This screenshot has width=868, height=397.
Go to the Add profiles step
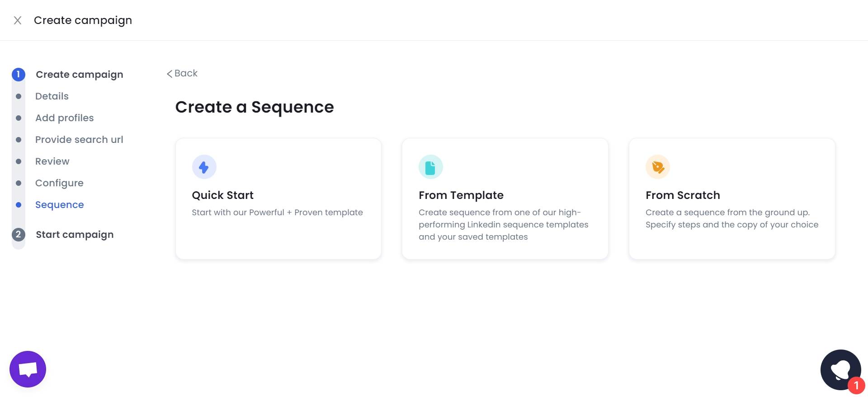[65, 118]
